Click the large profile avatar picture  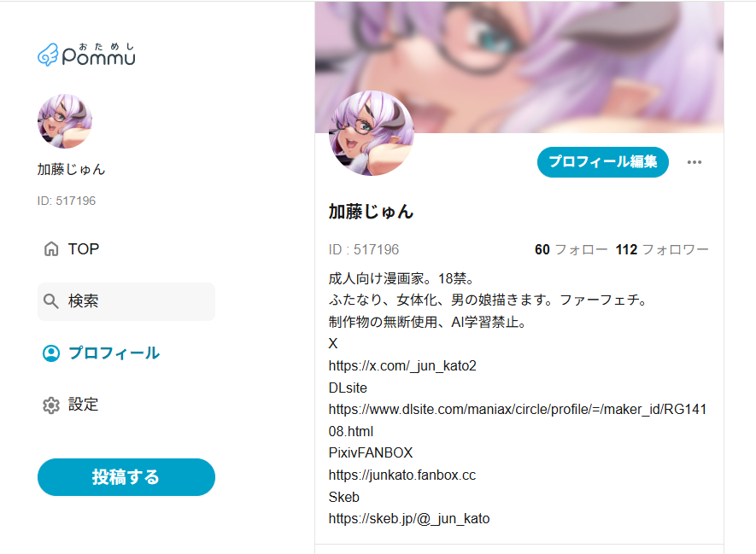(372, 133)
